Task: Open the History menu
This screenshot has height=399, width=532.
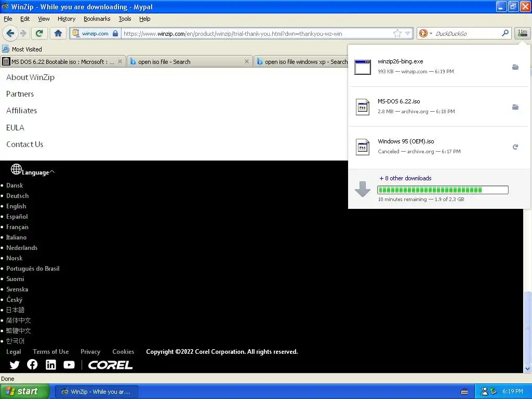Action: [x=66, y=19]
